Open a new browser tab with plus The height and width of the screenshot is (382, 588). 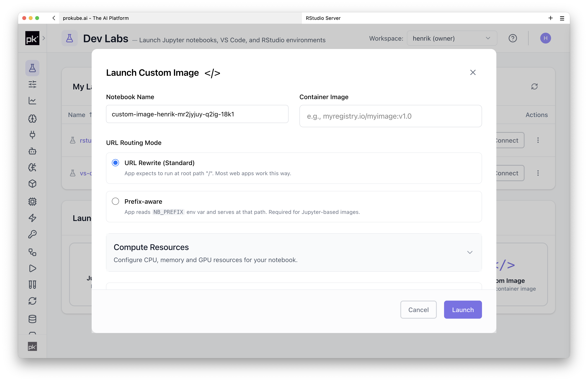pos(550,18)
